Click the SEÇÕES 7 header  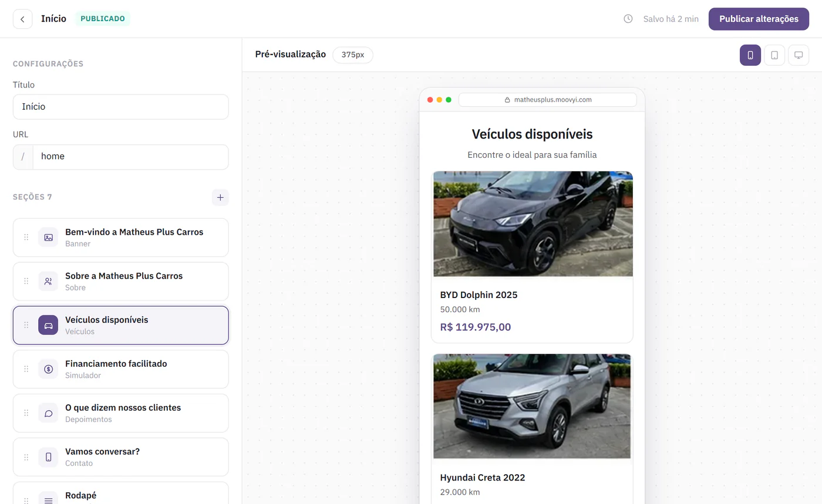click(32, 197)
